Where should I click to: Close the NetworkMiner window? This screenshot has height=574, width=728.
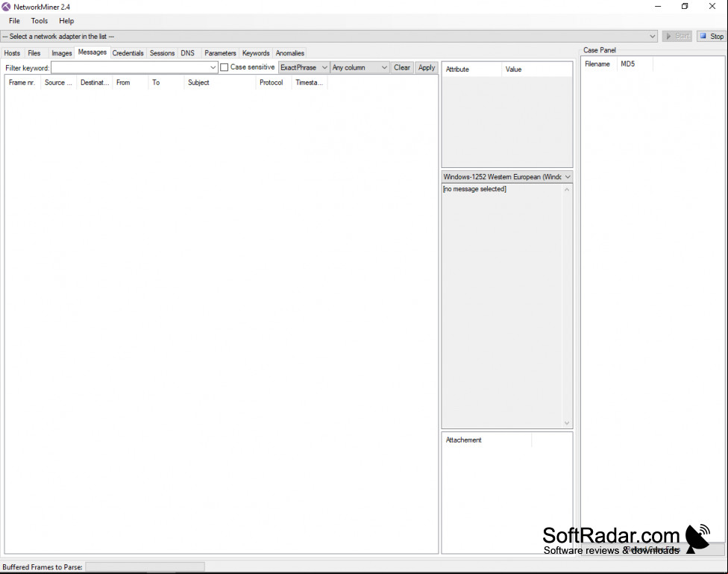(x=712, y=7)
